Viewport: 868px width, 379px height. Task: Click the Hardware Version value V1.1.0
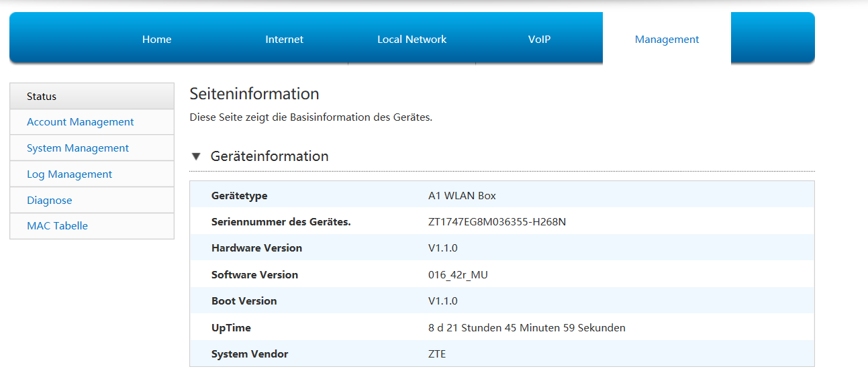click(442, 248)
